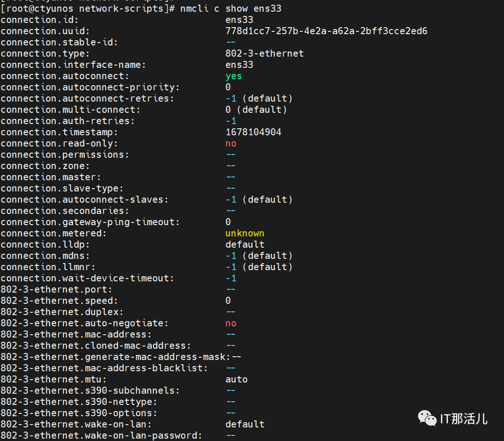The width and height of the screenshot is (504, 441).
Task: Click the red no auto-negotiate value
Action: [231, 323]
